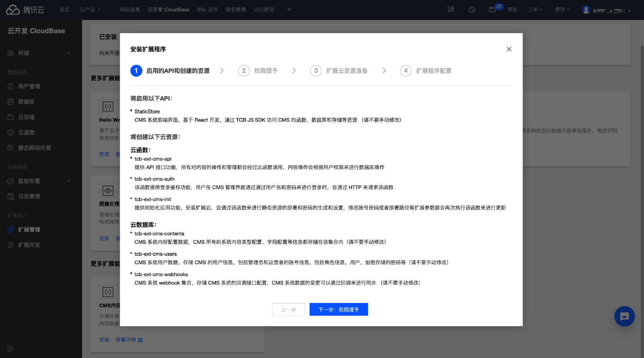The width and height of the screenshot is (644, 358).
Task: Click Hello World extension code icon
Action: point(108,106)
